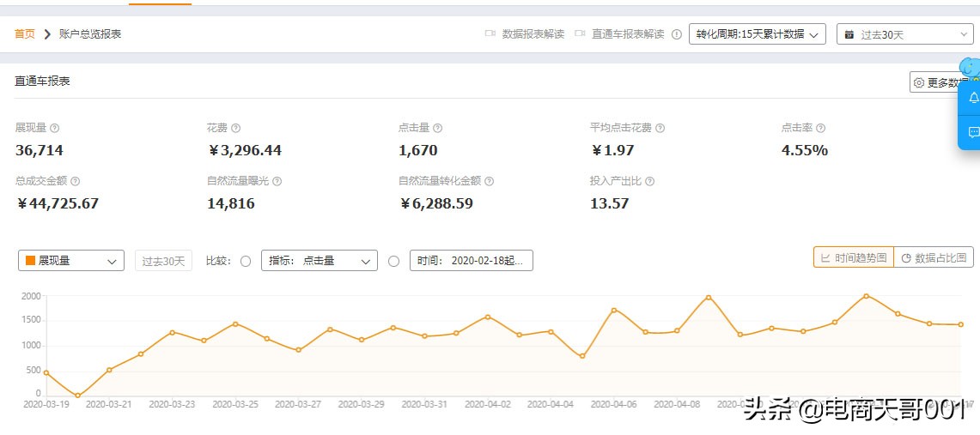980x435 pixels.
Task: Go to 首页 breadcrumb link
Action: 25,33
